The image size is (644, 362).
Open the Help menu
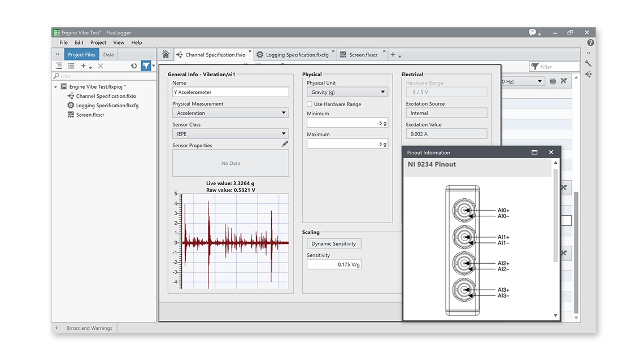pos(137,43)
